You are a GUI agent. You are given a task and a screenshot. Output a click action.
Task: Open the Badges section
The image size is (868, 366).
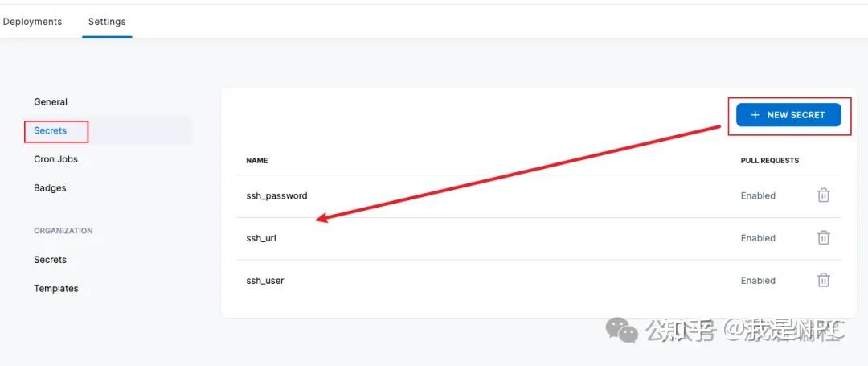(x=50, y=188)
